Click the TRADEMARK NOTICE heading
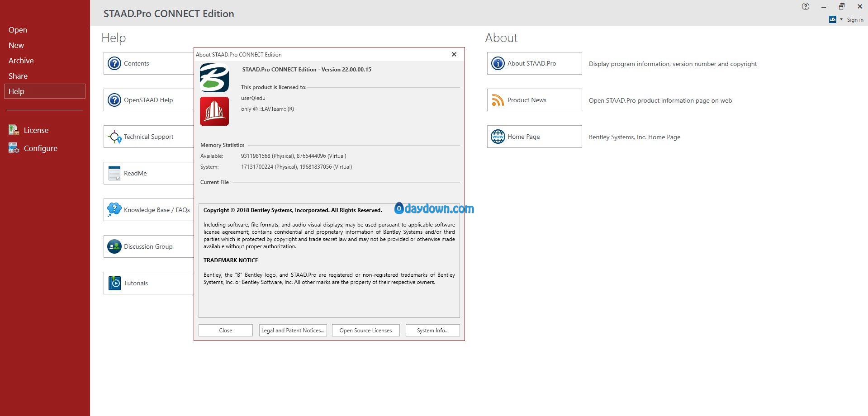868x416 pixels. (231, 260)
